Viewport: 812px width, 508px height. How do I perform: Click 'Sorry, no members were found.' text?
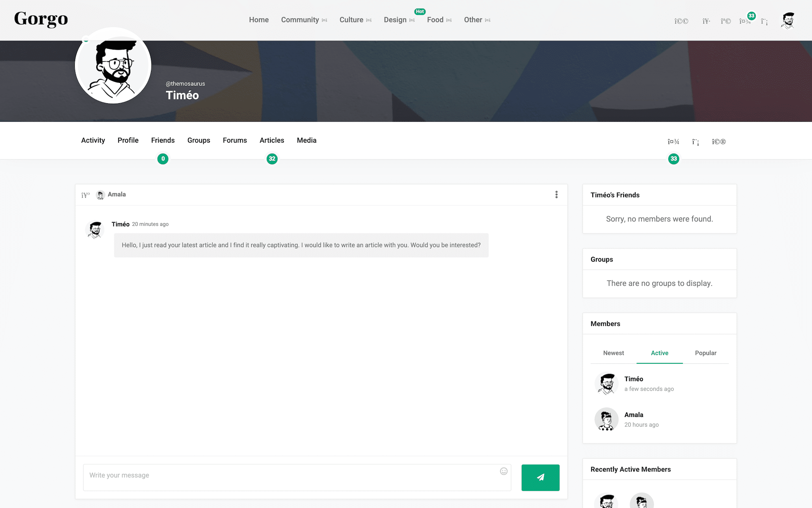click(660, 219)
